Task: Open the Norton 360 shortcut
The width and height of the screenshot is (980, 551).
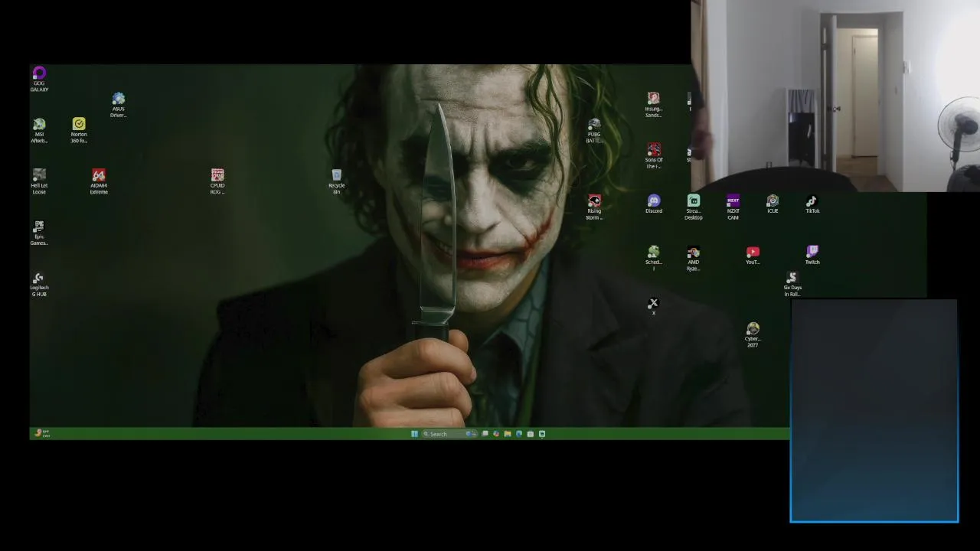Action: [79, 130]
